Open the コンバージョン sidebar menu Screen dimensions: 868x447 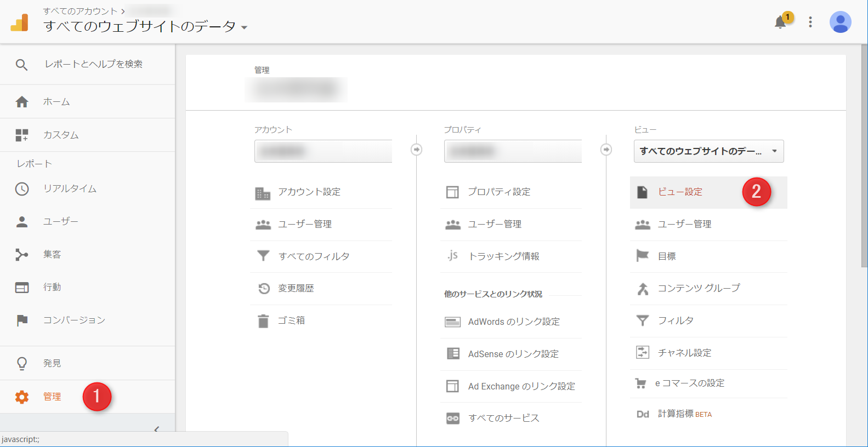coord(74,320)
